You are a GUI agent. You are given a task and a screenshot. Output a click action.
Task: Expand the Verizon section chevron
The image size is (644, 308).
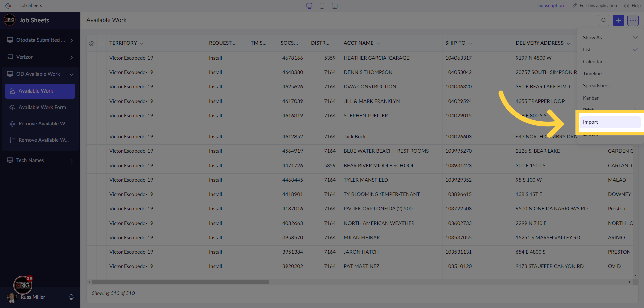tap(72, 57)
